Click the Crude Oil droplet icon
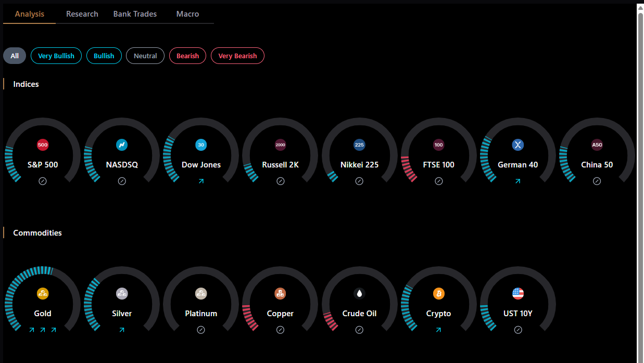This screenshot has height=363, width=644. (x=359, y=293)
